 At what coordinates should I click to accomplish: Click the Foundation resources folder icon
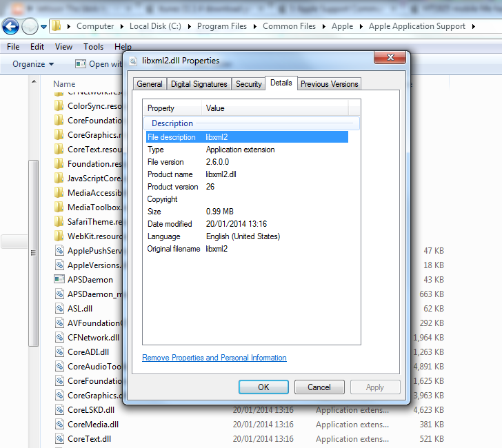point(59,164)
